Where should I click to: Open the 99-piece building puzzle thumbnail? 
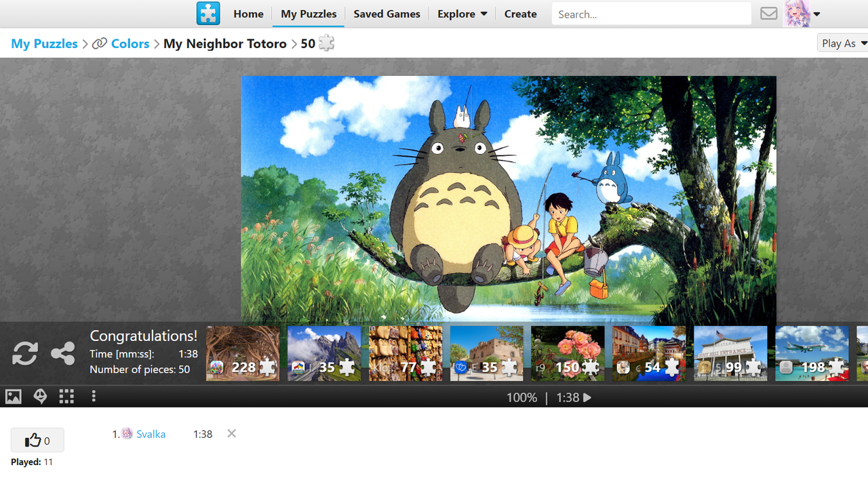click(731, 353)
